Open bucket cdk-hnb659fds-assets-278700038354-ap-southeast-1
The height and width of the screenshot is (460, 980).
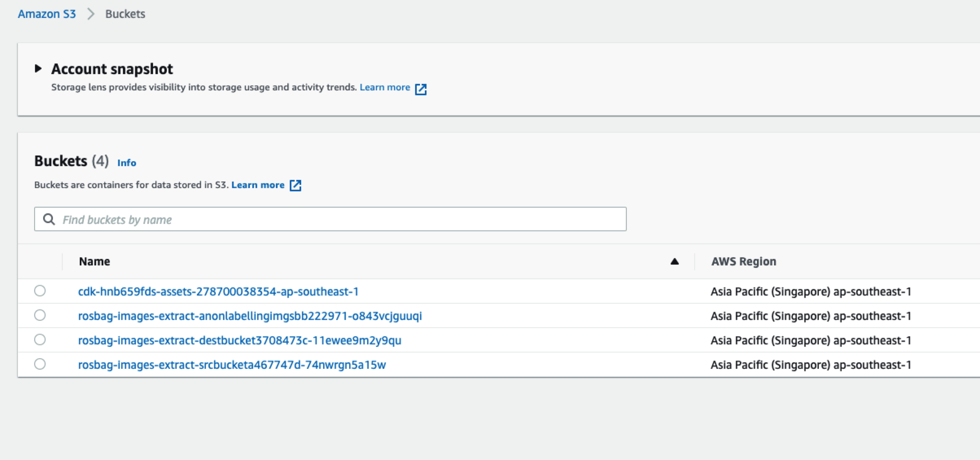[x=218, y=291]
